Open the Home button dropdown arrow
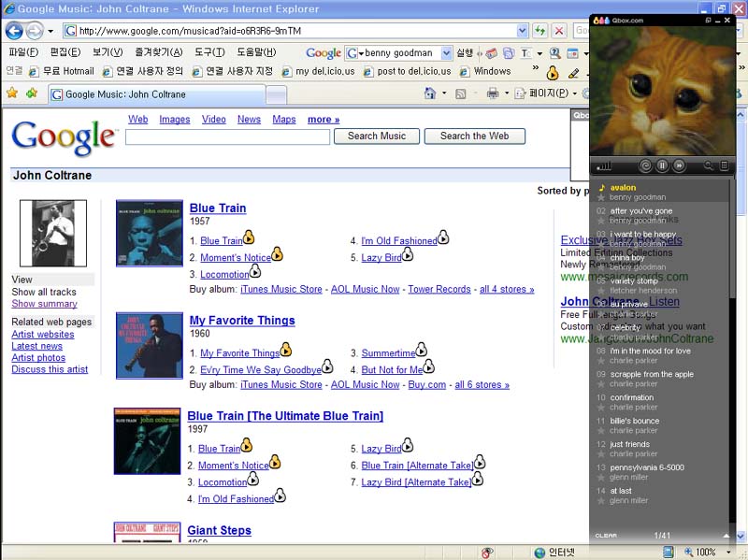 [444, 93]
